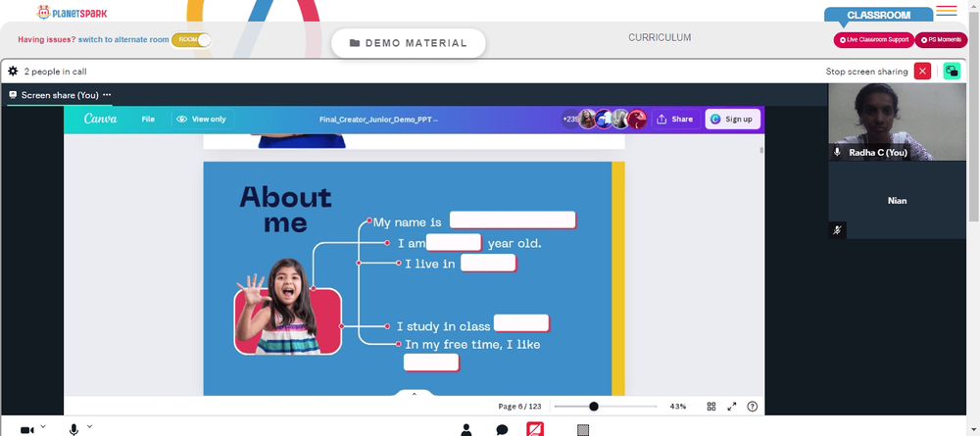This screenshot has height=436, width=980.
Task: Click the Canva logo
Action: coord(100,119)
